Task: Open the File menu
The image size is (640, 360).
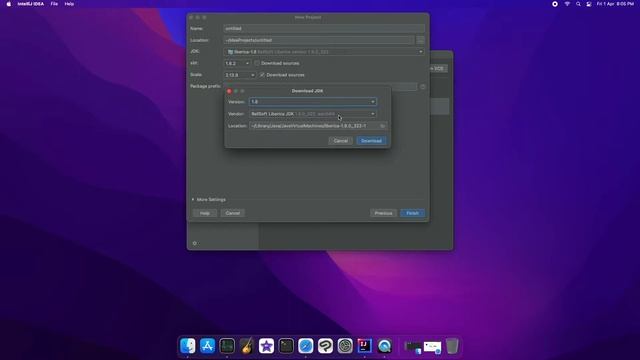Action: click(x=54, y=4)
